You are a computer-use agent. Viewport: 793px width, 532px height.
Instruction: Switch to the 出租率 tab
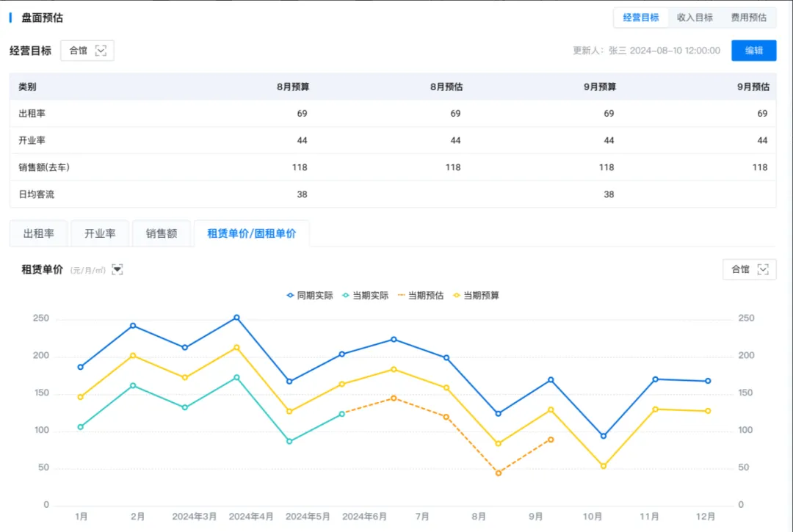coord(38,233)
